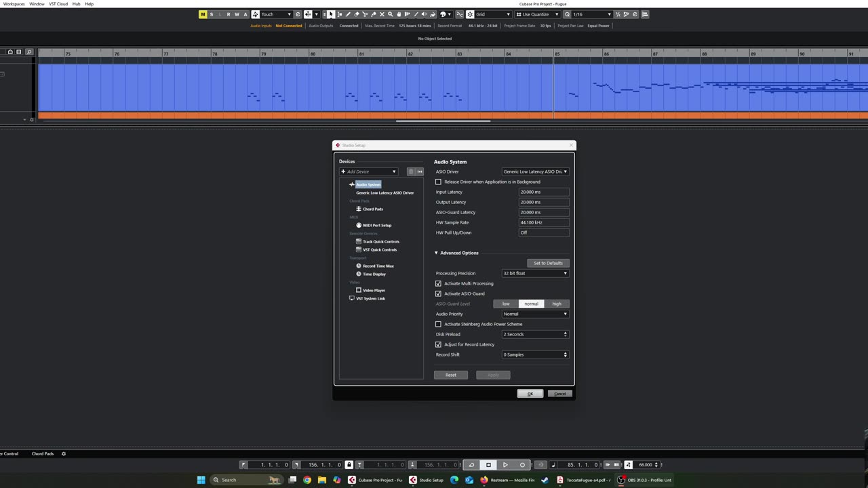Set ASIO-Guard Level to normal
This screenshot has height=488, width=868.
[x=531, y=304]
